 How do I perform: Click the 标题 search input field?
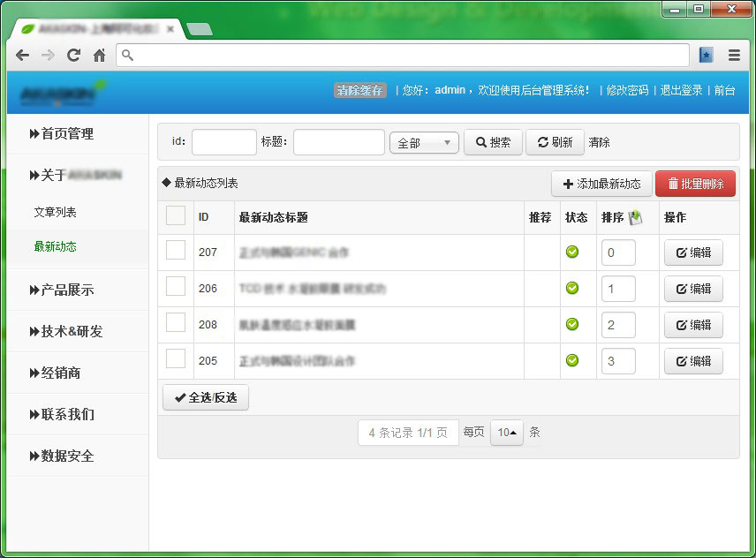338,142
